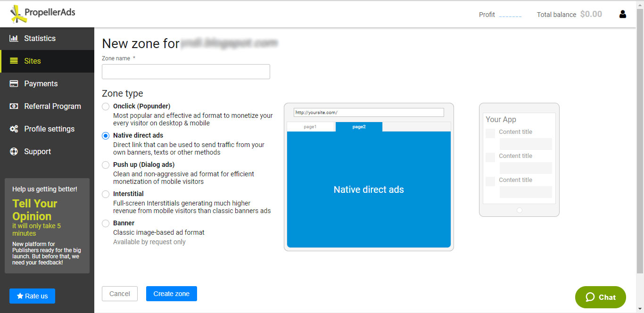Switch to page1 tab in preview
The image size is (644, 313).
pos(311,127)
